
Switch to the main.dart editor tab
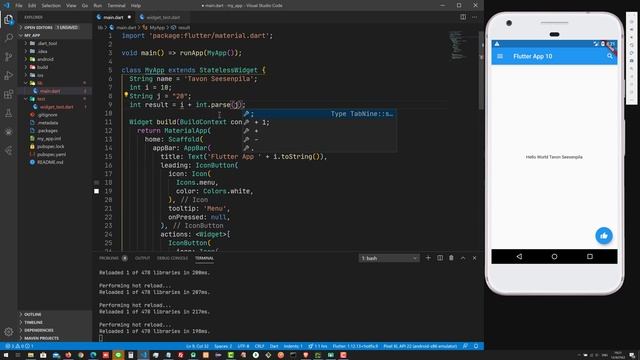113,17
